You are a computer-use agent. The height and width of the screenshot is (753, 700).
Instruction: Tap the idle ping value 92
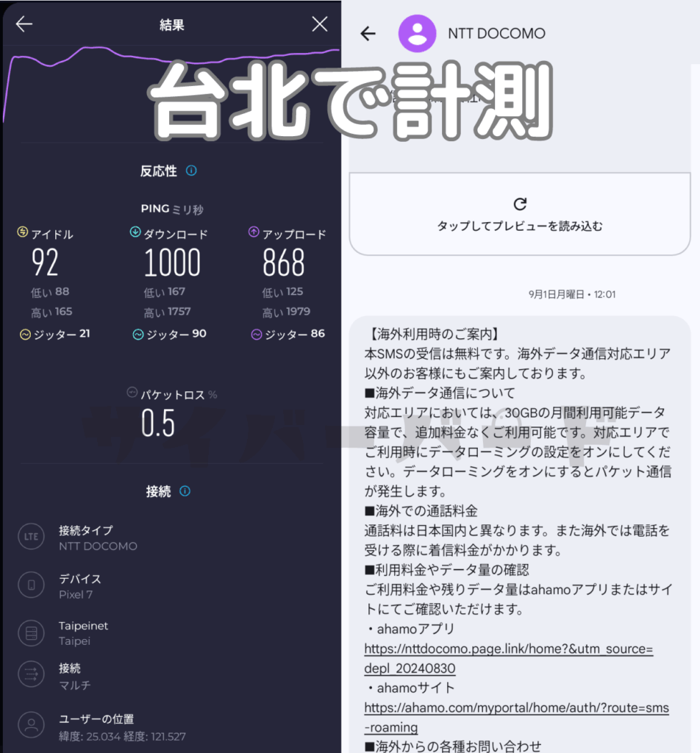point(45,263)
